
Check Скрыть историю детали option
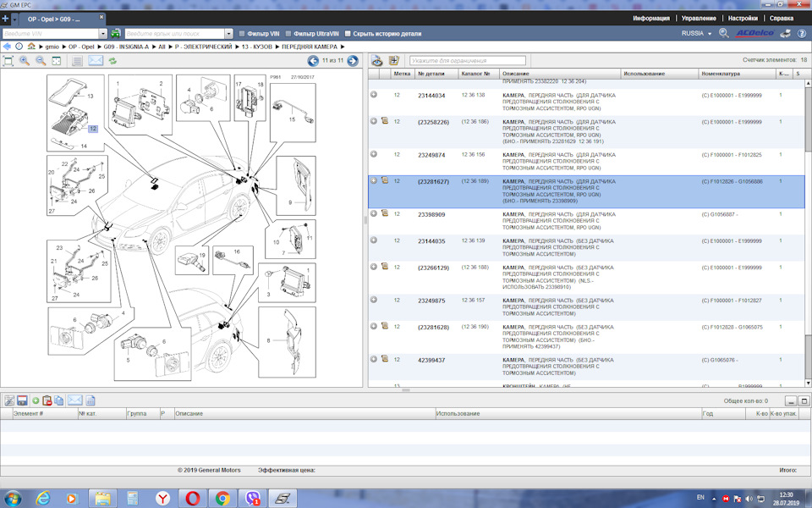pos(348,34)
